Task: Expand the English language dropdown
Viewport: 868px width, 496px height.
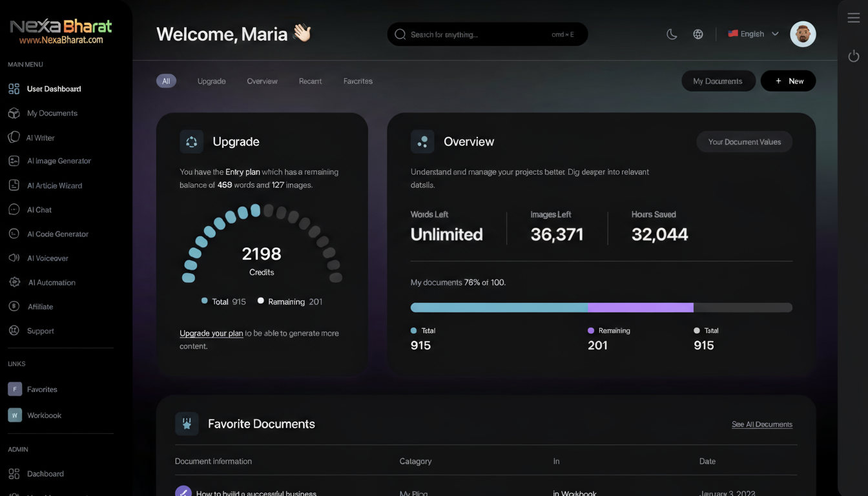Action: (x=753, y=34)
